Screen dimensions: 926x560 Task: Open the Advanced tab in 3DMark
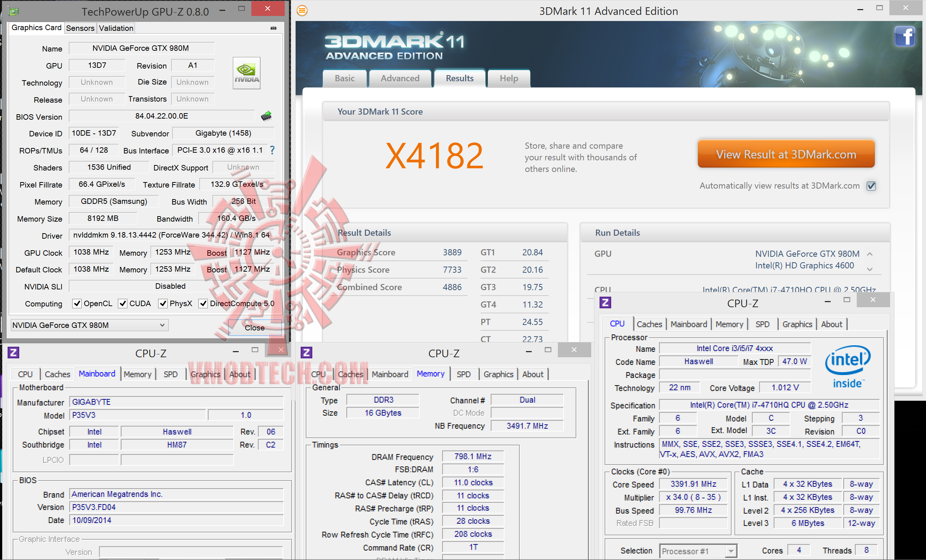[400, 78]
